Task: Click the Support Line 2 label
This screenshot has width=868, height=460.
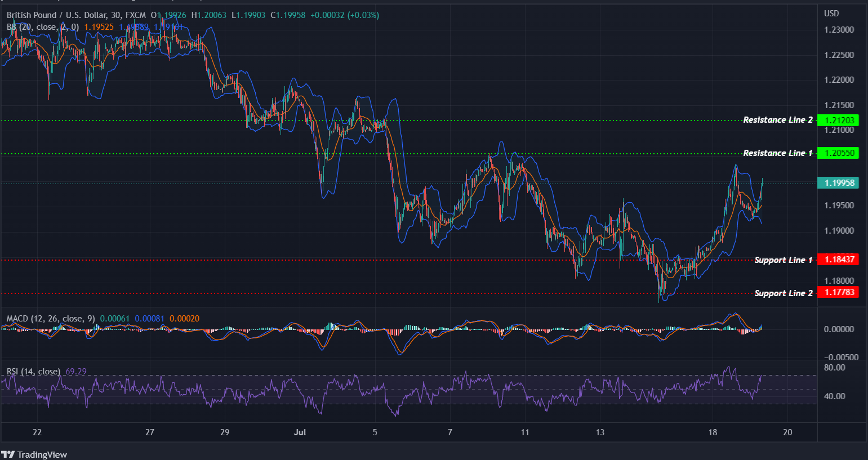Action: click(x=783, y=293)
